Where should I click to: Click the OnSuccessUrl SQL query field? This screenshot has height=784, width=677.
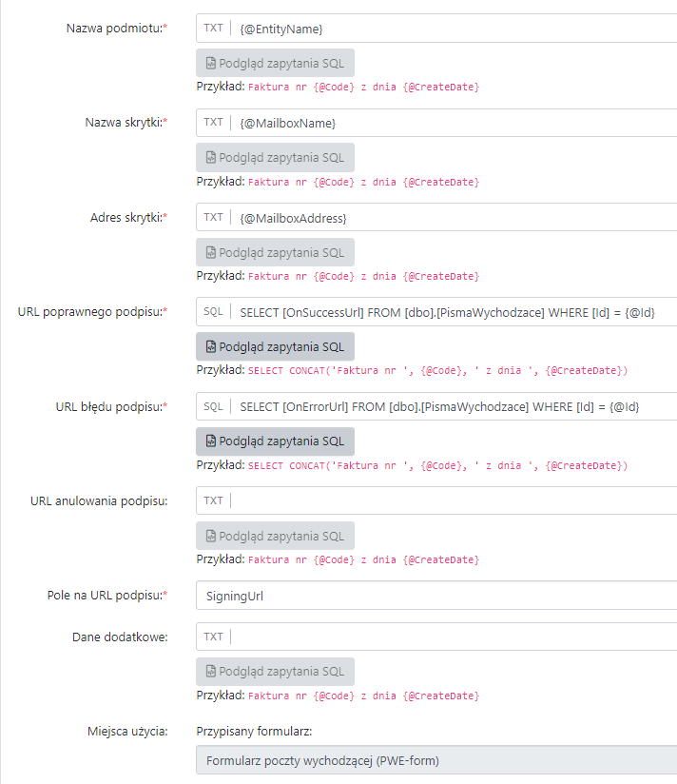coord(455,312)
